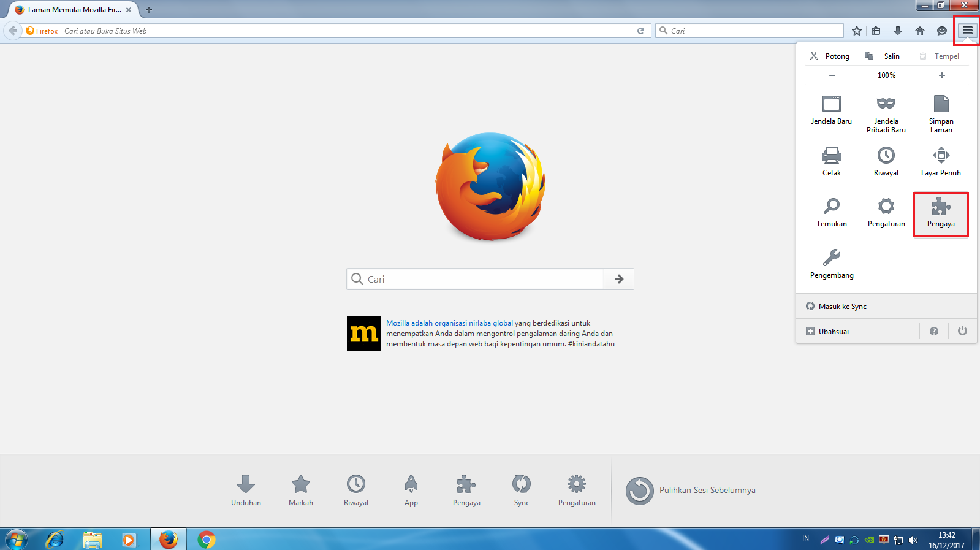This screenshot has height=550, width=980.
Task: Close the Laman Memulai tab
Action: click(x=129, y=10)
